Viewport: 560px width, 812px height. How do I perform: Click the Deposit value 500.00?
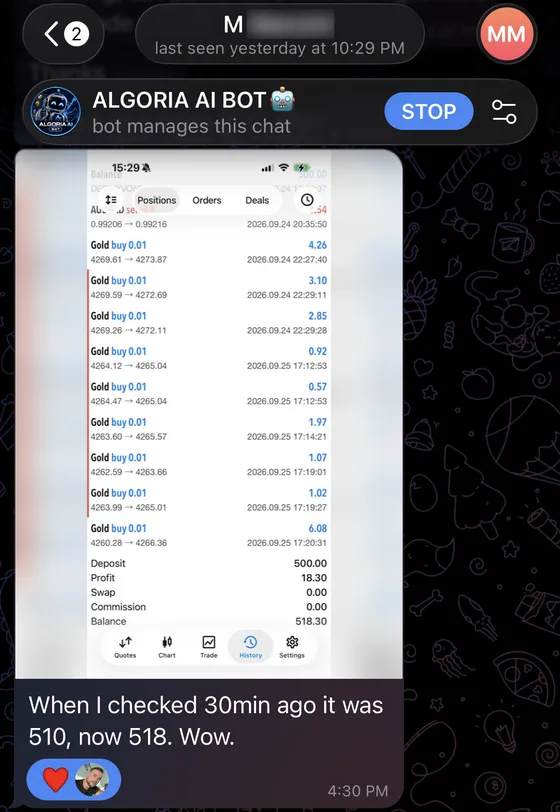click(310, 563)
